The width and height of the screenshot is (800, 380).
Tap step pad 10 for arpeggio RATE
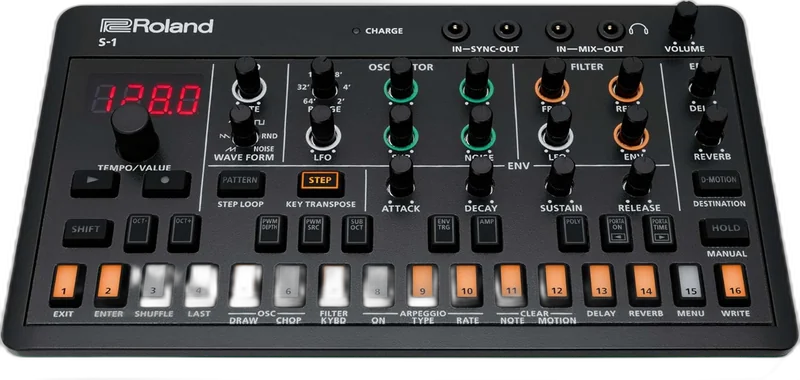(466, 285)
